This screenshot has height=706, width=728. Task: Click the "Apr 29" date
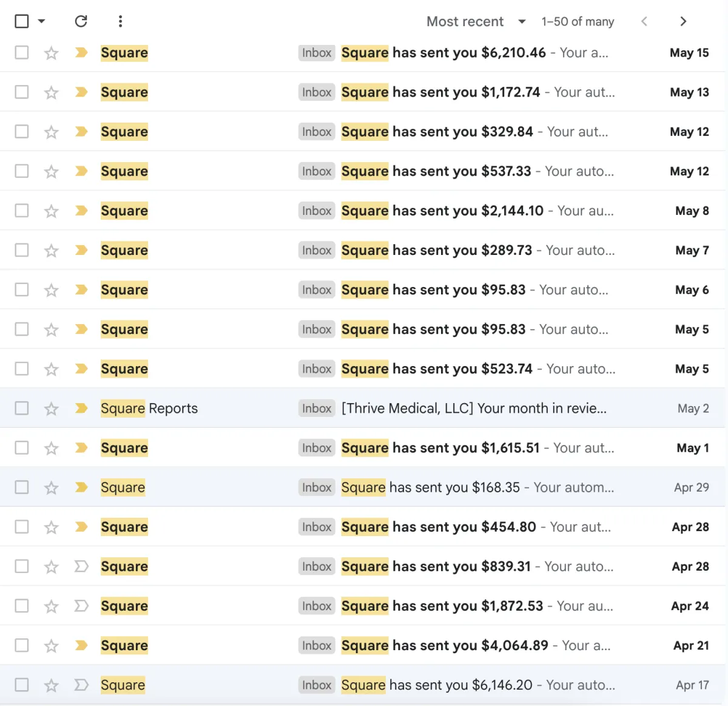[x=692, y=487]
